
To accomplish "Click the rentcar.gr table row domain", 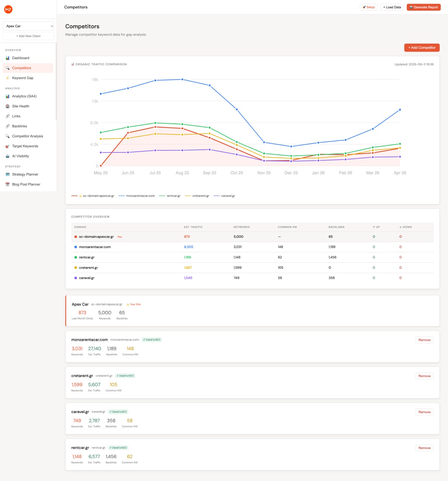I will tap(87, 257).
